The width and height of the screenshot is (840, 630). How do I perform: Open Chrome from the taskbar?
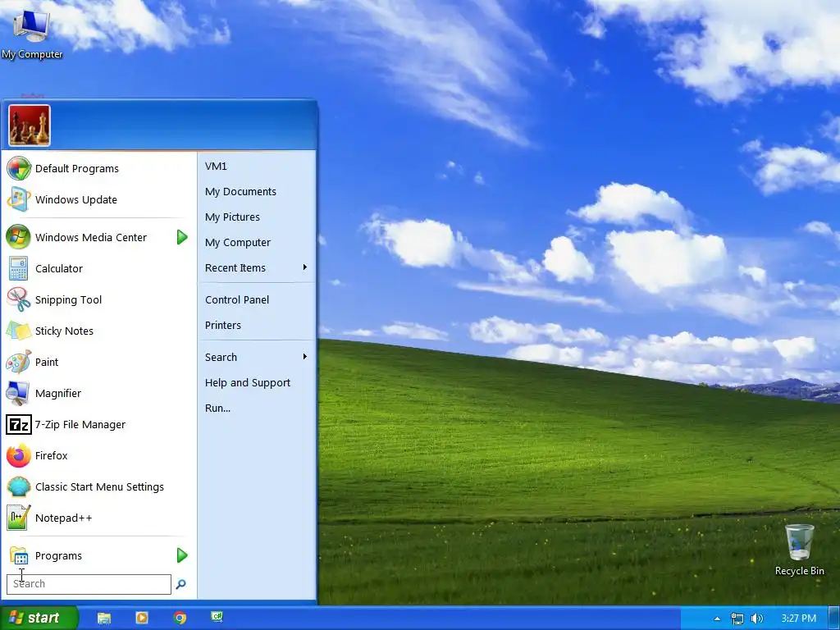[180, 618]
